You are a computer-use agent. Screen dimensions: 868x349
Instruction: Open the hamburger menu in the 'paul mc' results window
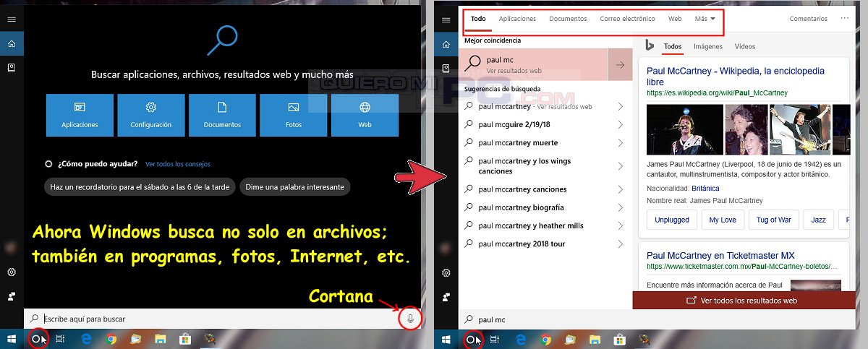(446, 20)
